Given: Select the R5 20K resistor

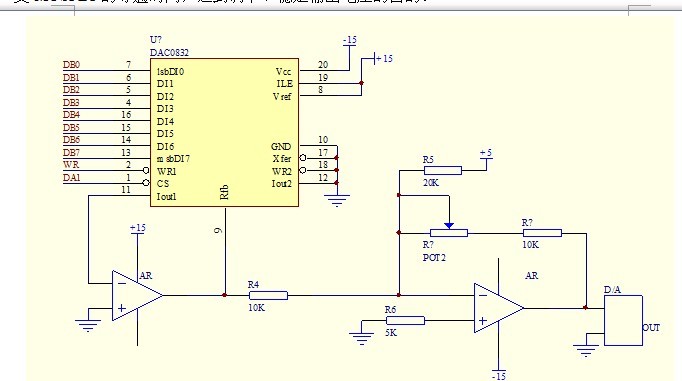Looking at the screenshot, I should [x=442, y=170].
